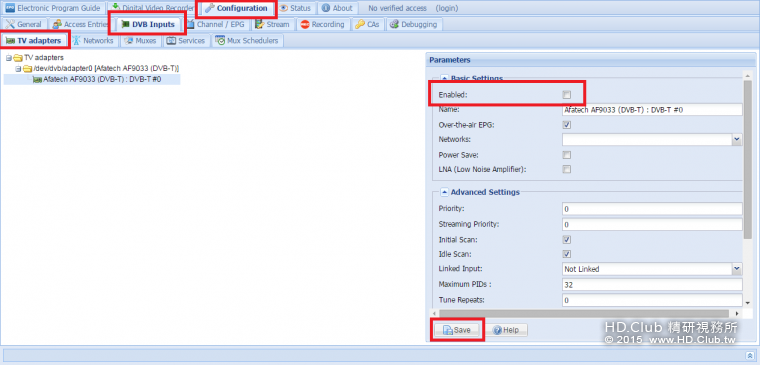The image size is (760, 365).
Task: Click the tools icon on General tab
Action: pos(10,24)
